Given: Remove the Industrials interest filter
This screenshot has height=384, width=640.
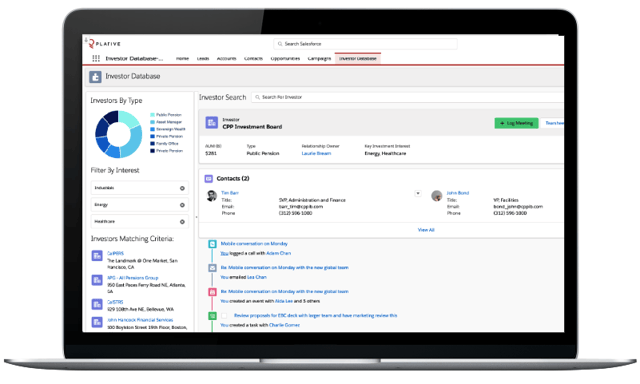Looking at the screenshot, I should tap(182, 188).
